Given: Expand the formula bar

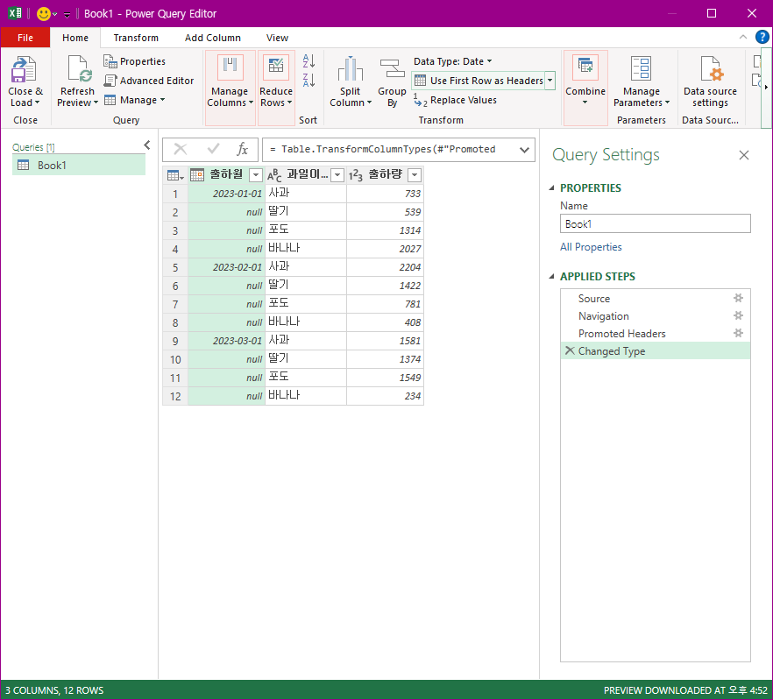Looking at the screenshot, I should click(x=524, y=149).
